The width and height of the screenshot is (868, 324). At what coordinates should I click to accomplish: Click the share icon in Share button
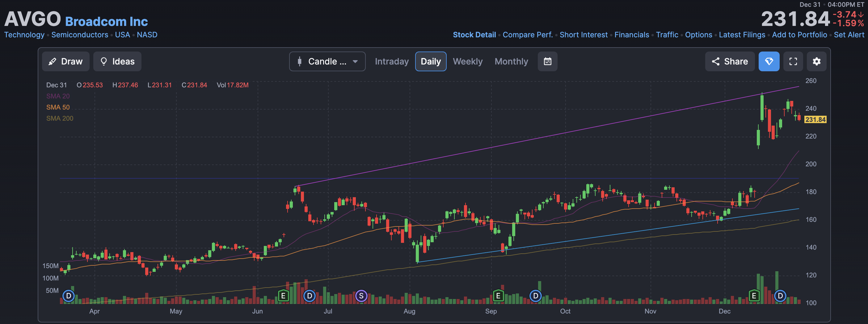click(x=716, y=61)
